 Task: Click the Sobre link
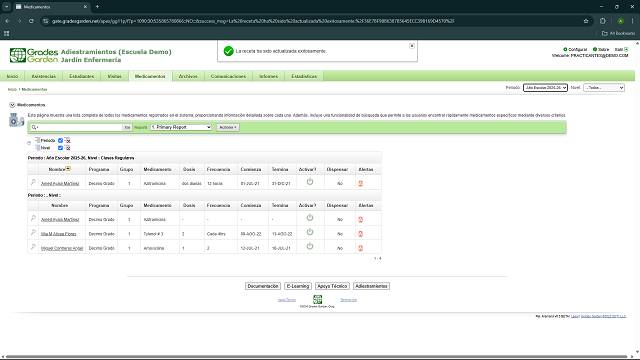click(x=603, y=49)
